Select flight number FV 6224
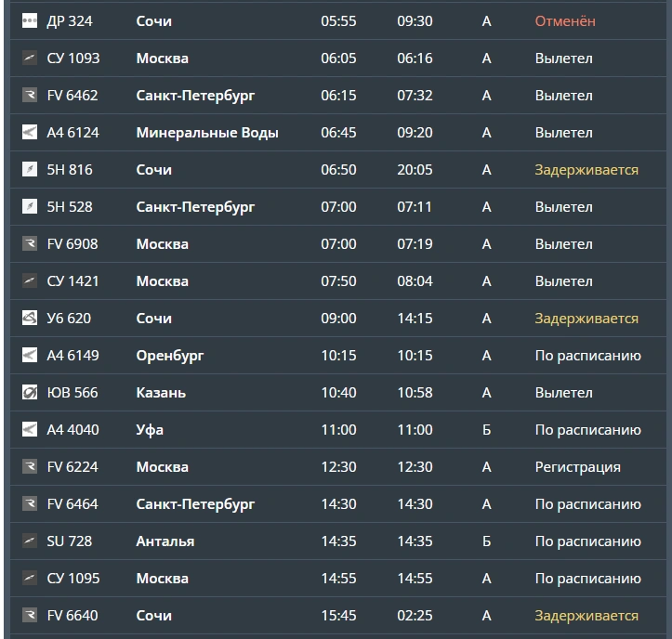This screenshot has height=639, width=672. 72,467
